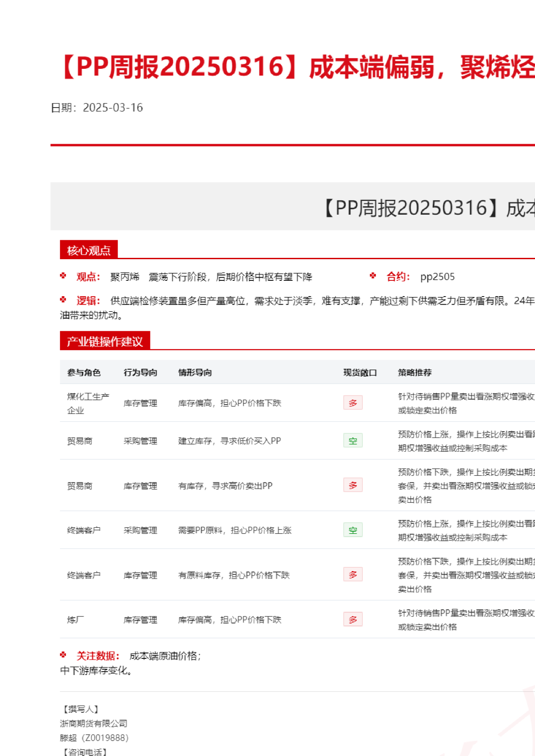Click the 多 badge in the 炼厂 row

tap(353, 620)
